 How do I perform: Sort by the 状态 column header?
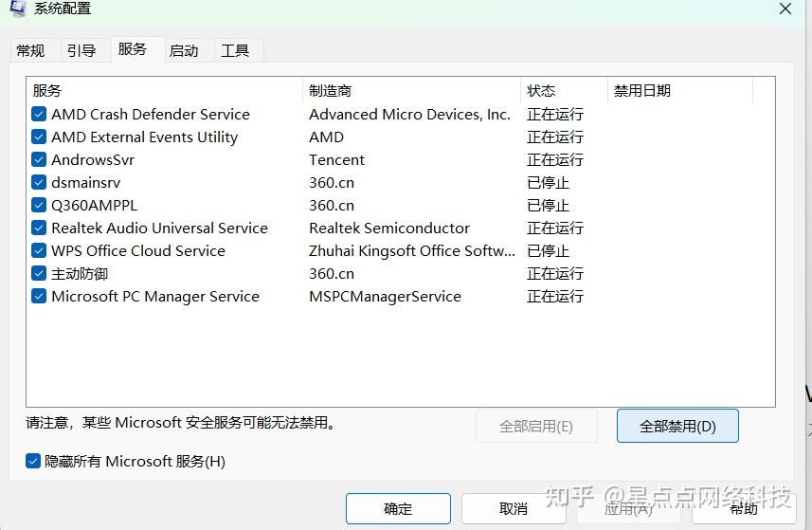[x=564, y=91]
